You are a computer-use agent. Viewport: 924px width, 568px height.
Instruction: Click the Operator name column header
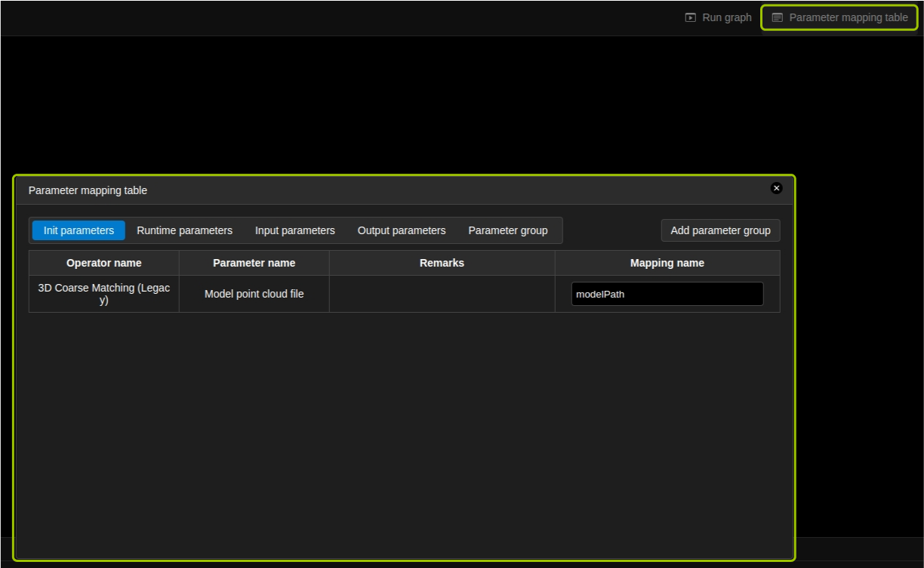104,263
